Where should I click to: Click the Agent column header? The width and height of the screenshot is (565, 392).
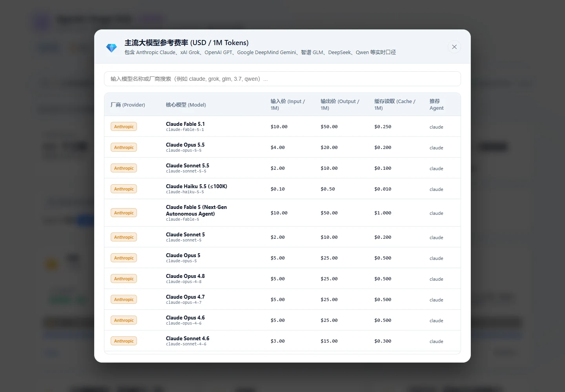[x=437, y=105]
